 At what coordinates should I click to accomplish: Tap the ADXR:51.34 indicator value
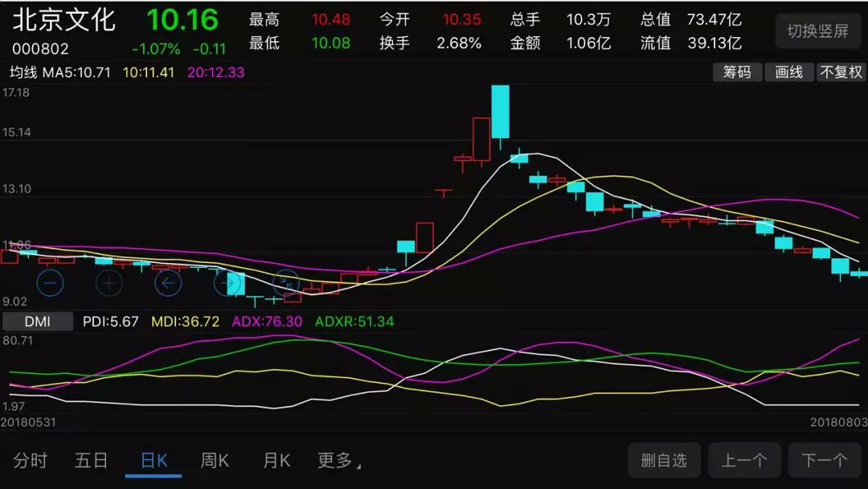(355, 322)
